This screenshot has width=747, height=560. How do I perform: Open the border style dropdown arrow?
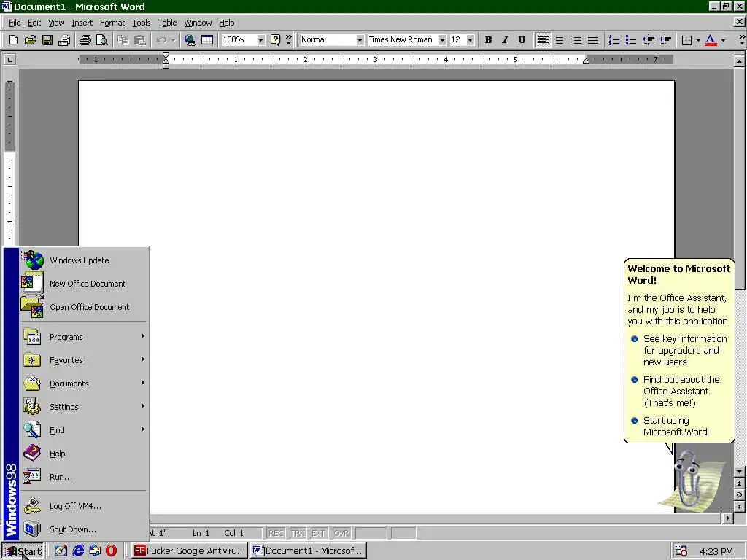click(698, 40)
